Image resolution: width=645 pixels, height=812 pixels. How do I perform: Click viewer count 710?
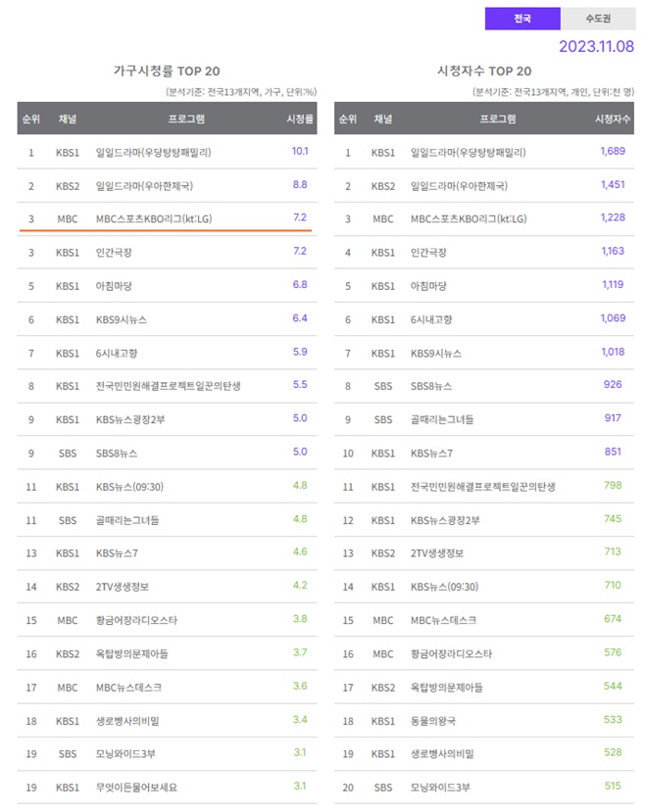(x=613, y=586)
